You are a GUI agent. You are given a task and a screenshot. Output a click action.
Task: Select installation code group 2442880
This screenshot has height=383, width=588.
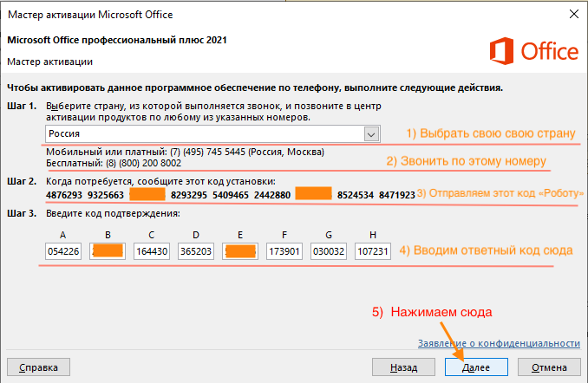(x=272, y=195)
